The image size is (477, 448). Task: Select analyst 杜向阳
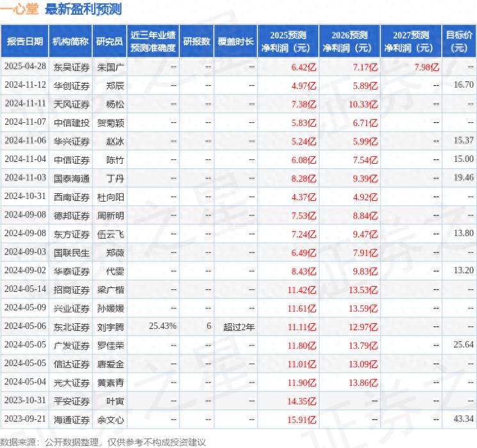110,197
